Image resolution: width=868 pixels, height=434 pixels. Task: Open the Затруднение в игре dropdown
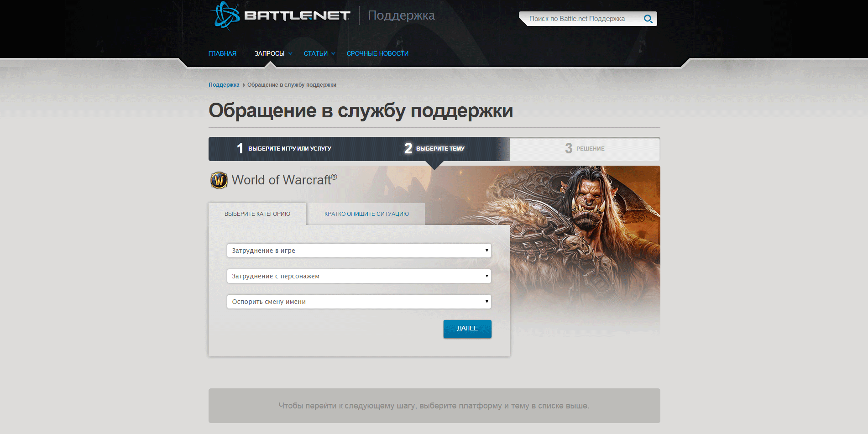point(359,251)
